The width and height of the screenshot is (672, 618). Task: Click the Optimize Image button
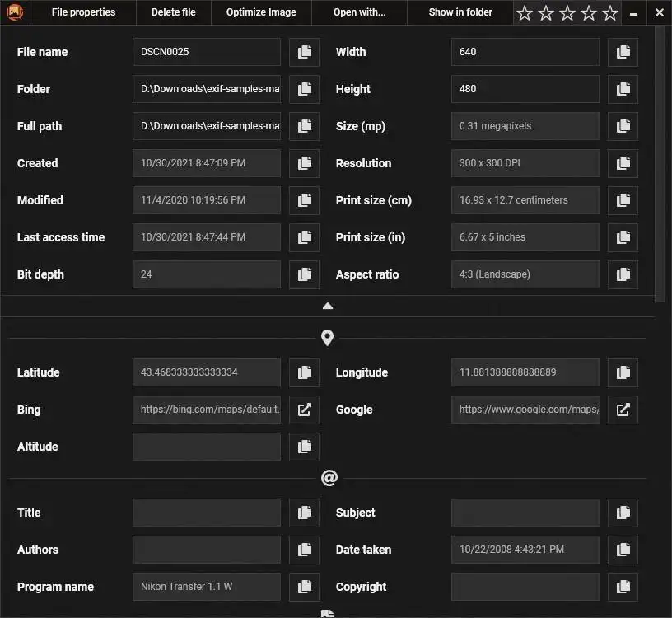click(x=261, y=12)
